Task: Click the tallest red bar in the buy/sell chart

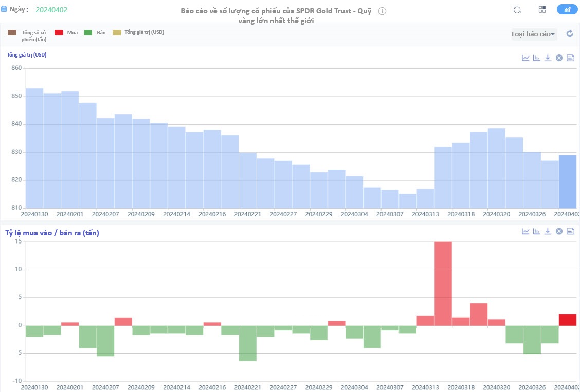Action: 443,284
